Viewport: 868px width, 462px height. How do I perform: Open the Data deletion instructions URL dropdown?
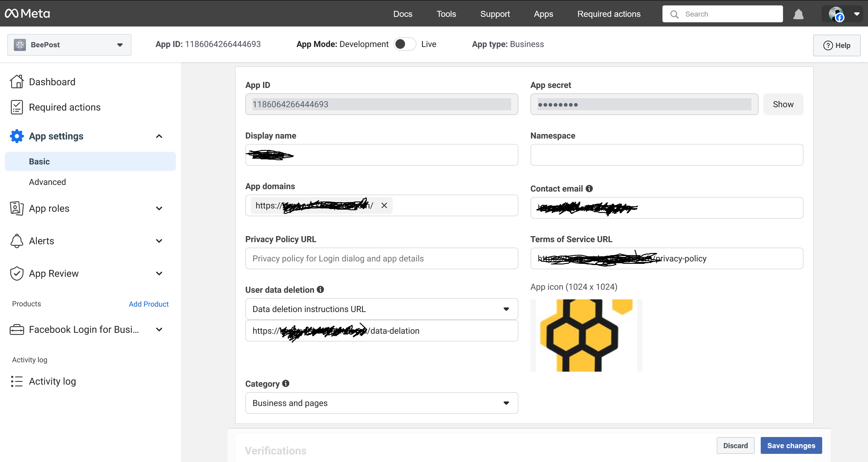point(382,309)
